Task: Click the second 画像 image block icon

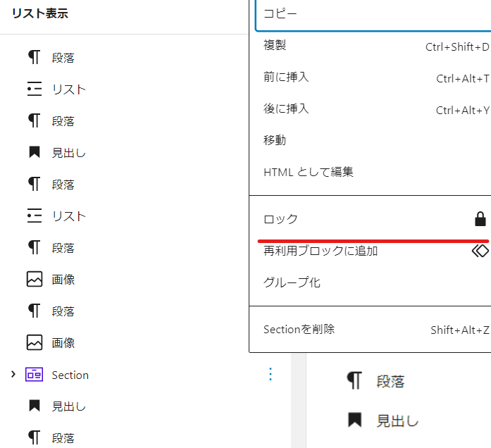Action: pyautogui.click(x=34, y=343)
